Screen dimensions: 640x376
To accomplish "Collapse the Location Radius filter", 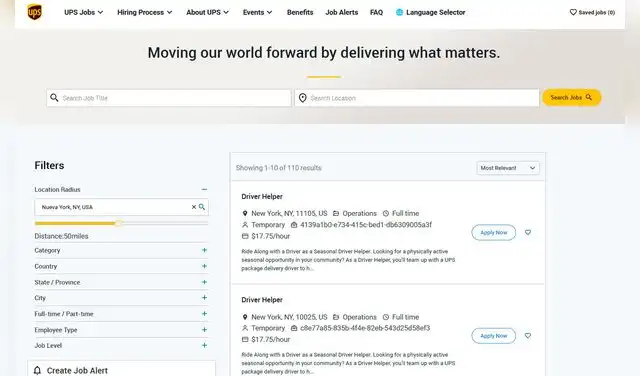I will click(x=204, y=189).
